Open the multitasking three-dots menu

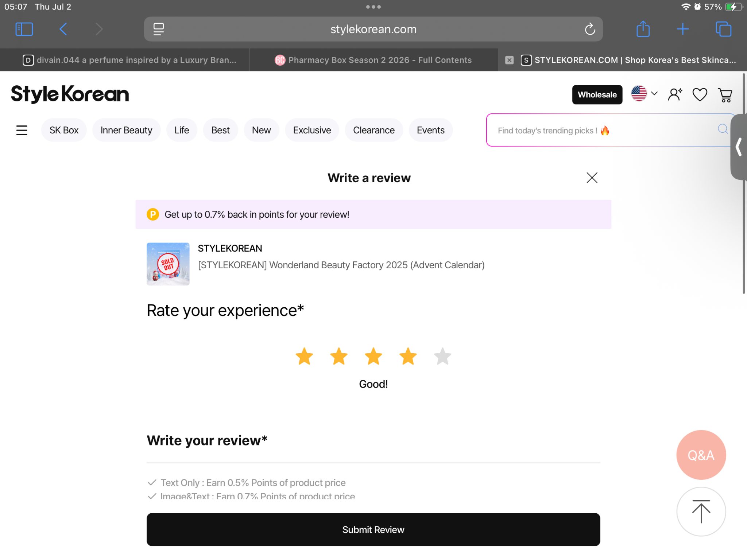tap(373, 7)
